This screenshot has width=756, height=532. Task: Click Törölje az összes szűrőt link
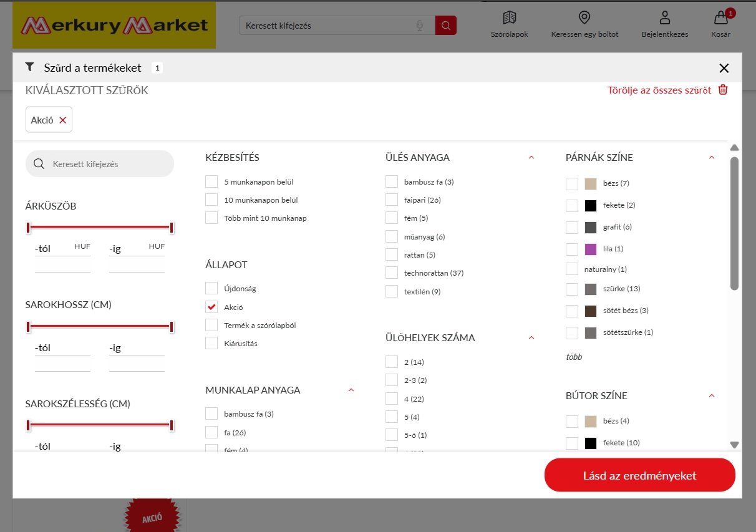pos(659,90)
